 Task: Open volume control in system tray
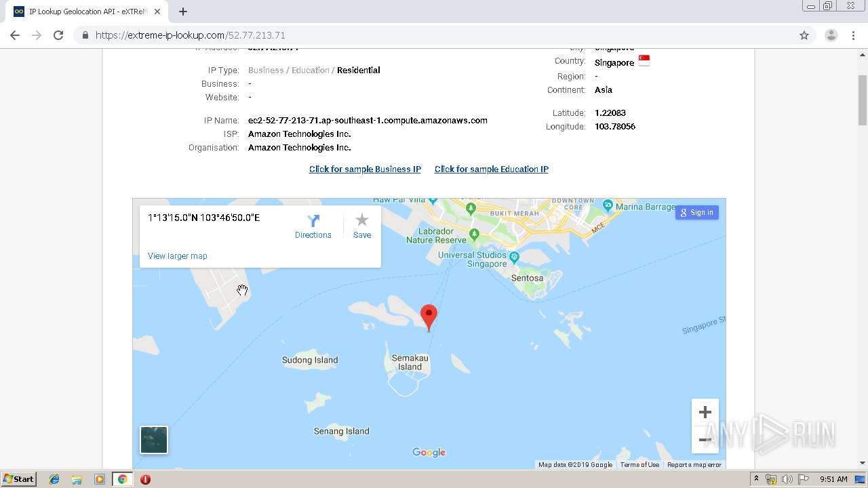(x=787, y=479)
